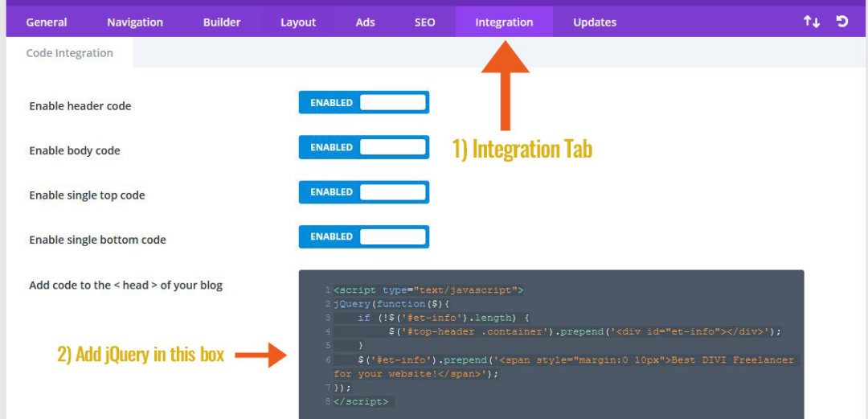Select the Integration tab
Viewport: 868px width, 419px height.
[504, 23]
